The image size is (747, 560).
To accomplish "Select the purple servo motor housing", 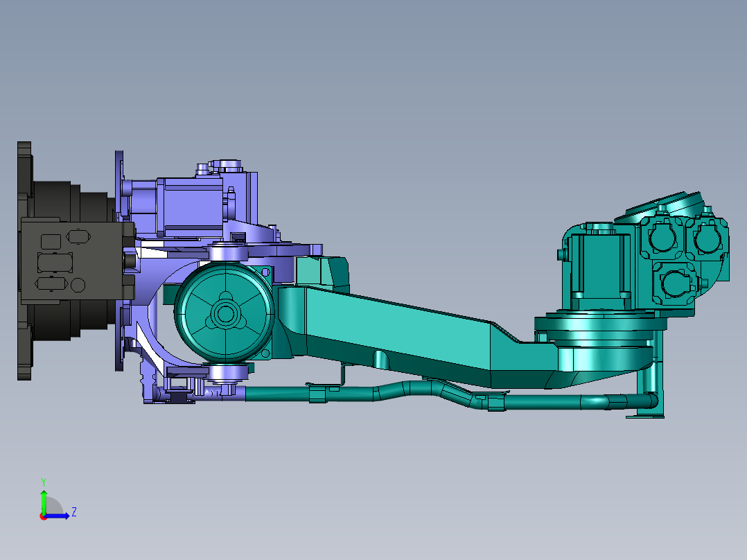I will click(190, 207).
